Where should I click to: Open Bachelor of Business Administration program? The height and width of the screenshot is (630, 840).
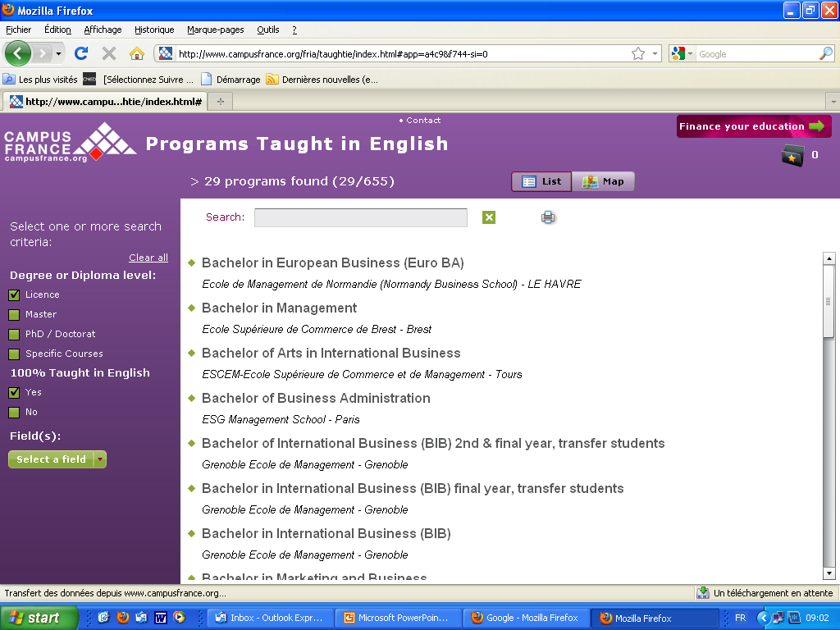click(316, 398)
